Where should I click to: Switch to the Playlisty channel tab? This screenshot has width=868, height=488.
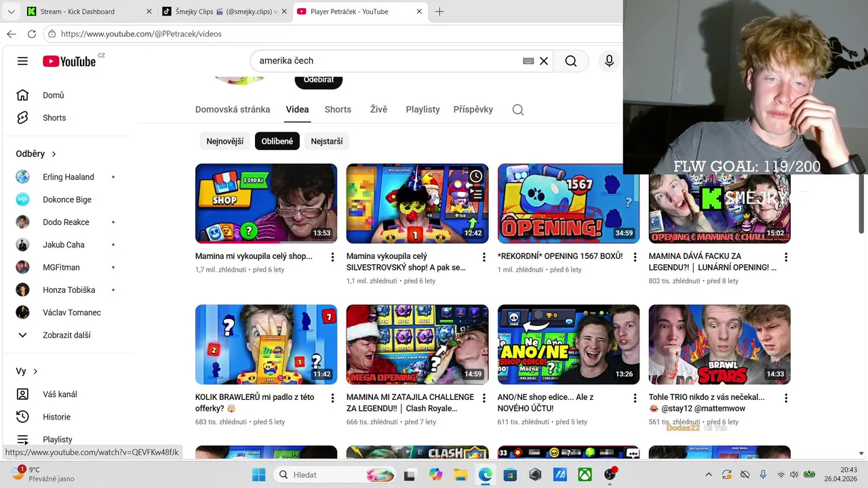click(423, 110)
